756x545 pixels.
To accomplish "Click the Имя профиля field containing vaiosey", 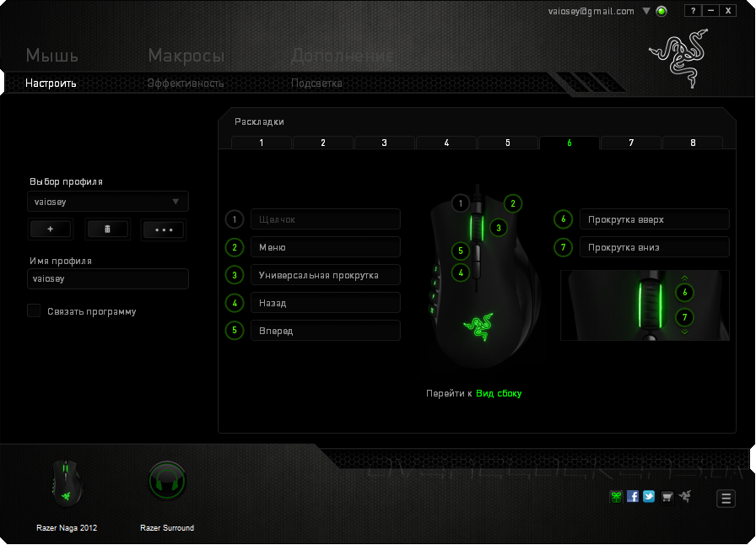I will click(x=107, y=278).
